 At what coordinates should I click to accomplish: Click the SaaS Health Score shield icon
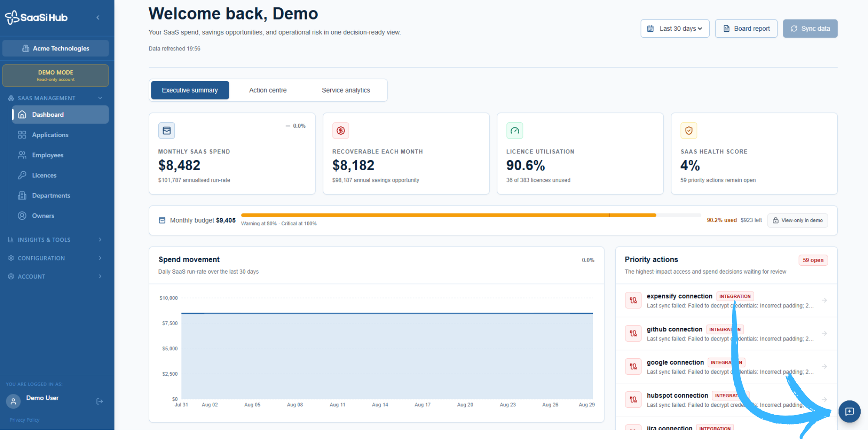click(689, 130)
